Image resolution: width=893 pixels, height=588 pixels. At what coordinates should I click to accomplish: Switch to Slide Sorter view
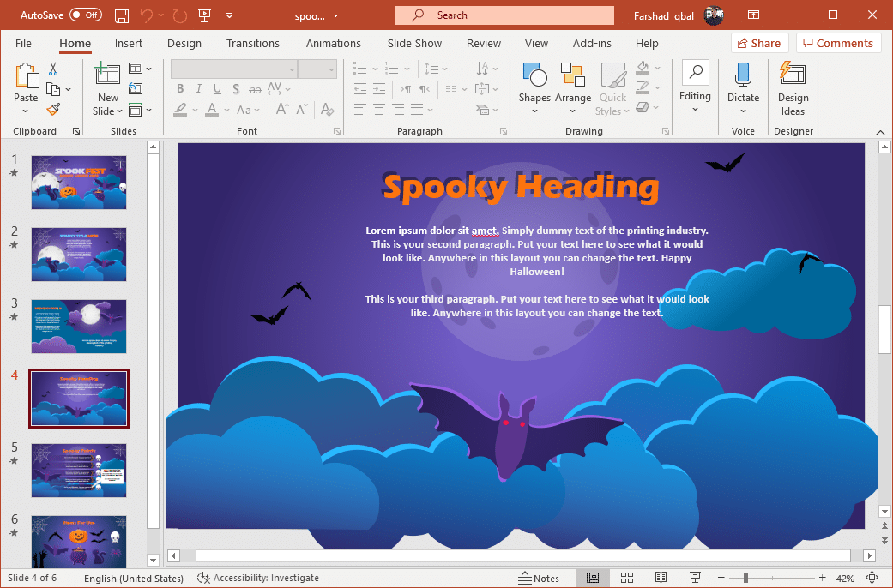[626, 578]
